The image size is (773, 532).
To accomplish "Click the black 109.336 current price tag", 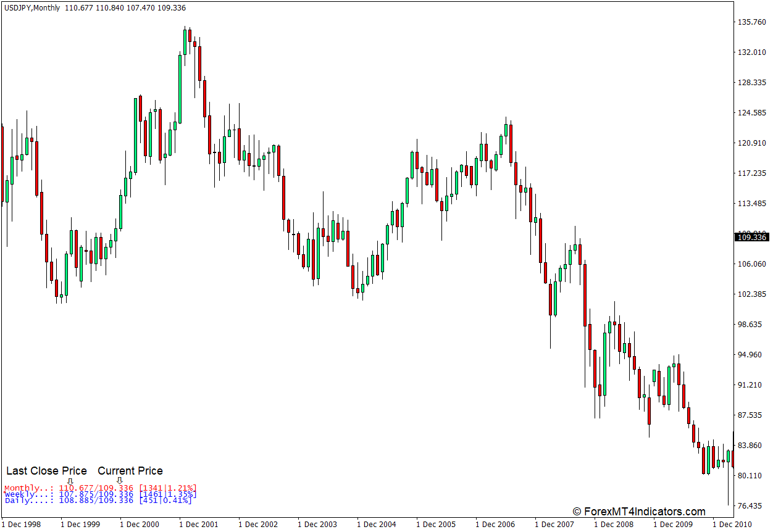I will (x=751, y=237).
